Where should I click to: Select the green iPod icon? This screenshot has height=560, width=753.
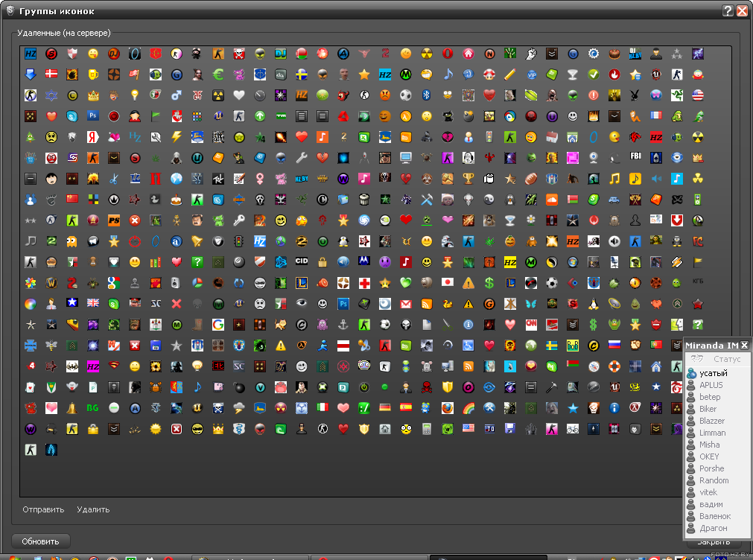698,200
